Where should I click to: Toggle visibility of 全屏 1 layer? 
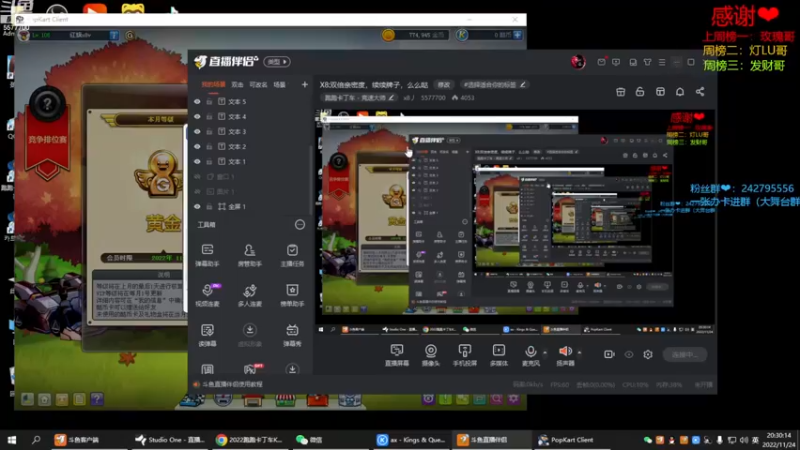click(197, 206)
